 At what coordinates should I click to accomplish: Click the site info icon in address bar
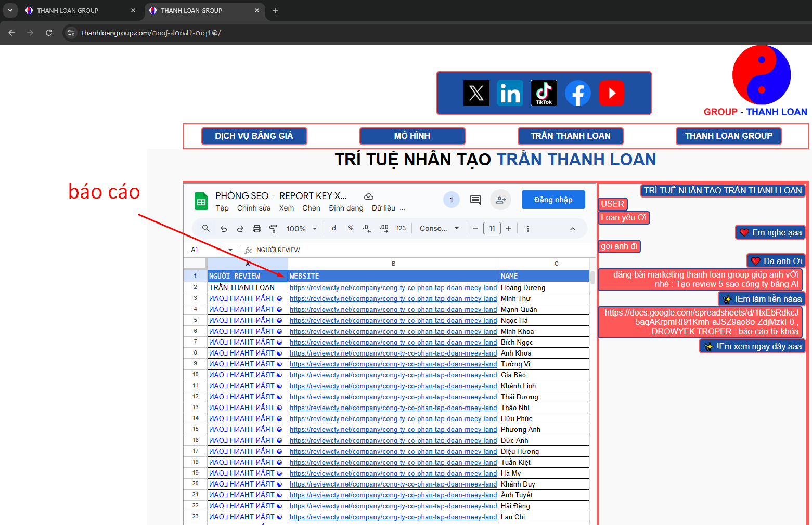coord(71,33)
